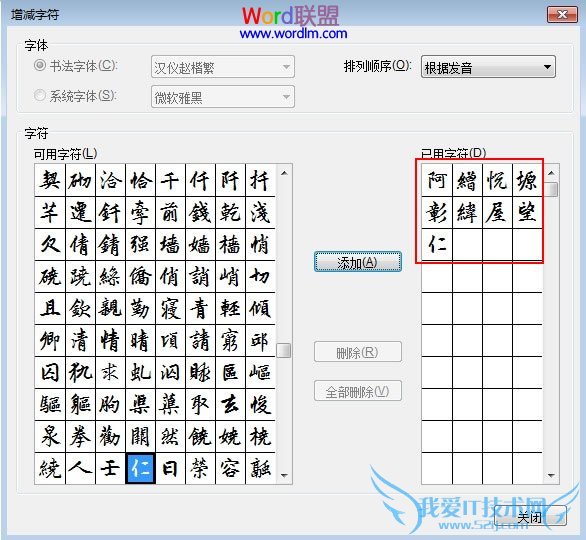This screenshot has height=540, width=586.
Task: Select the 阿 character in 已用字符 list
Action: [437, 180]
